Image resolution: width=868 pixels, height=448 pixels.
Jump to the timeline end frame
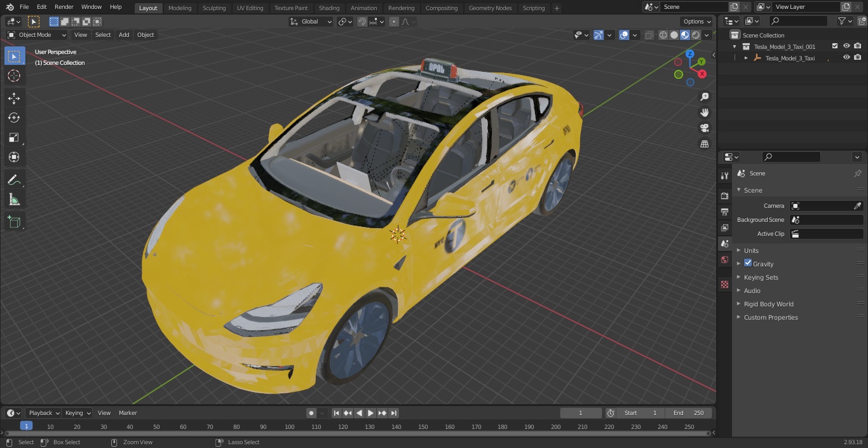394,413
